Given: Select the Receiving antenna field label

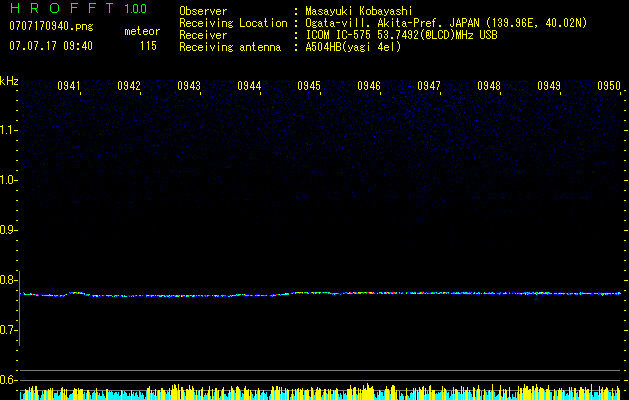Looking at the screenshot, I should [x=230, y=47].
